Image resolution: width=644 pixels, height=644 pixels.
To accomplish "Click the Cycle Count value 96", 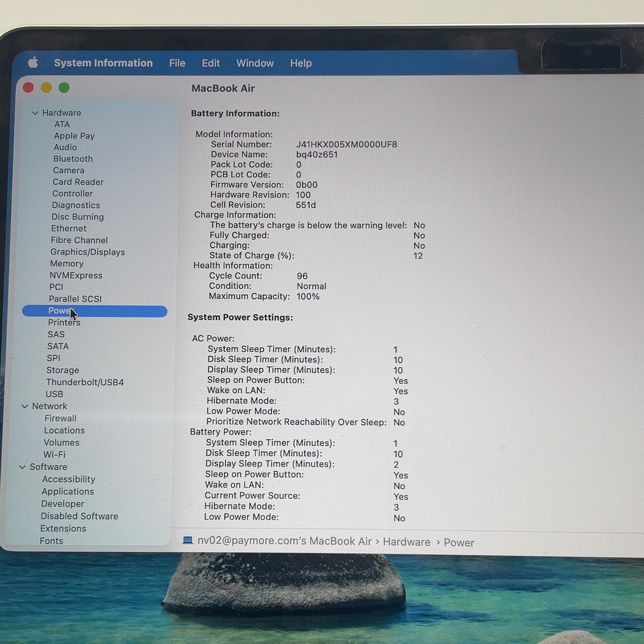I will tap(302, 276).
